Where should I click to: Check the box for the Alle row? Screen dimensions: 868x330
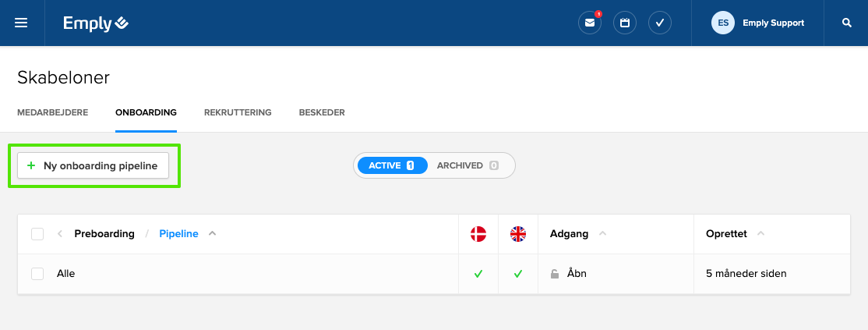pyautogui.click(x=37, y=274)
